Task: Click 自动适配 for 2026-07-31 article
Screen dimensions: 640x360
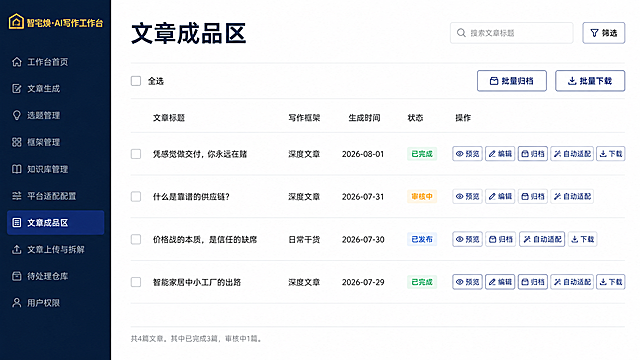Action: click(572, 196)
